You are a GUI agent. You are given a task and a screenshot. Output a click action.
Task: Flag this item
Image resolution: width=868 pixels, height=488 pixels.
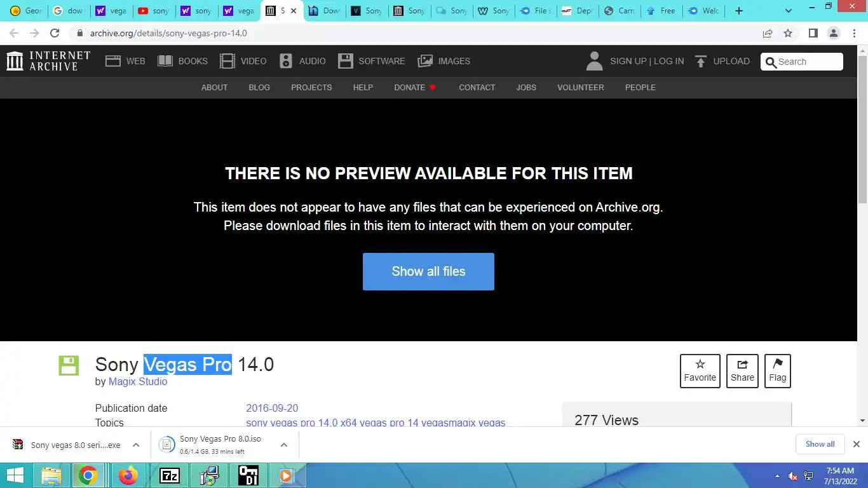[778, 371]
